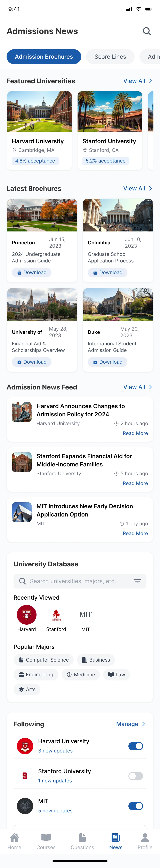Select the Computer Science major chip
This screenshot has height=868, width=160.
click(x=44, y=660)
